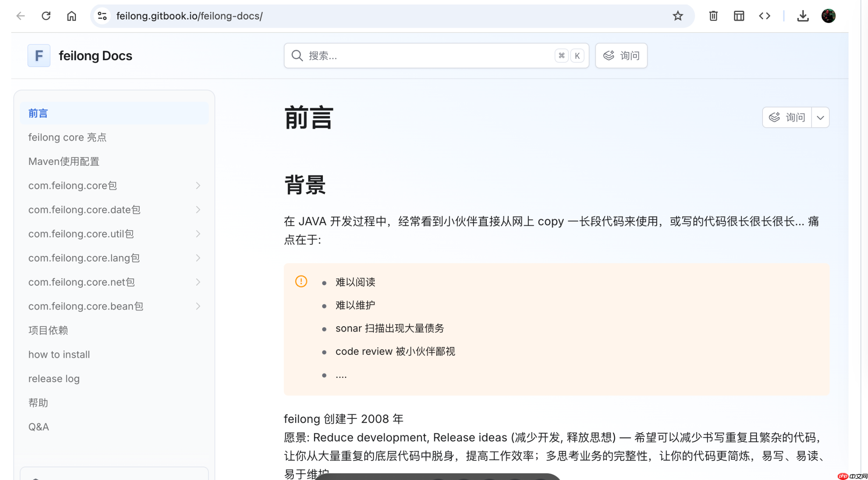Click the magnifier icon in the search bar
Image resolution: width=868 pixels, height=480 pixels.
pos(297,55)
